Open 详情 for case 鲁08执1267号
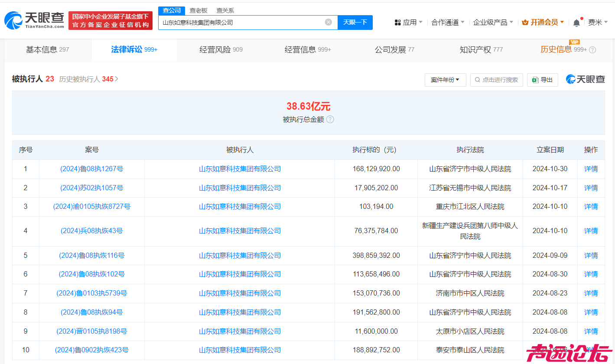 click(x=591, y=169)
